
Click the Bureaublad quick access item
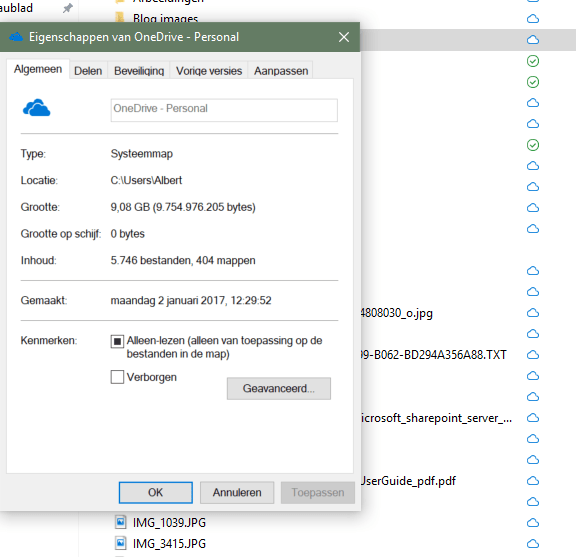[17, 8]
